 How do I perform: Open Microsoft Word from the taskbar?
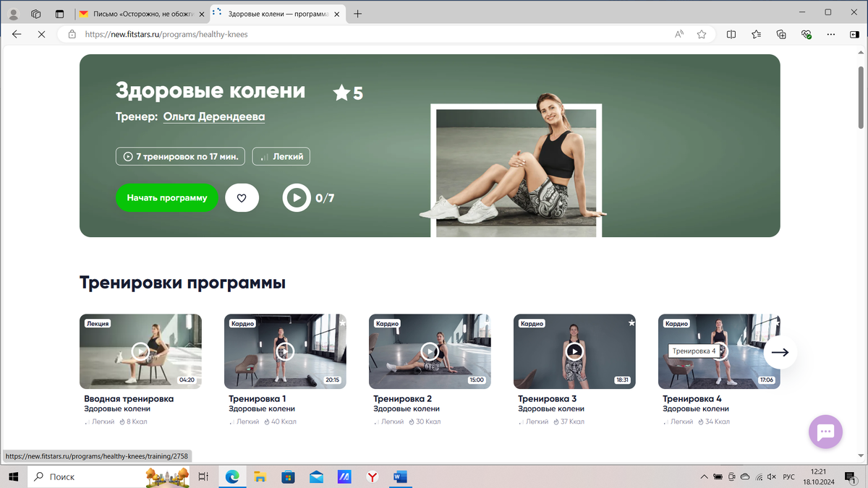(401, 476)
